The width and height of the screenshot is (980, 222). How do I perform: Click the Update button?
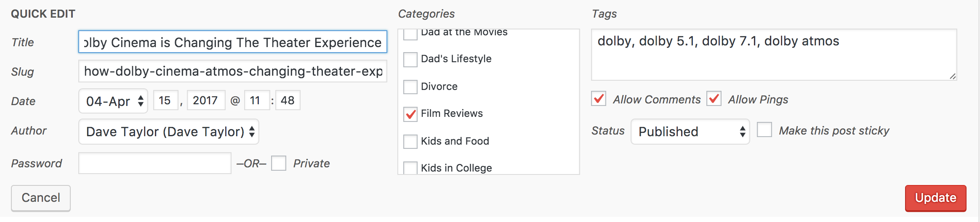[x=936, y=198]
